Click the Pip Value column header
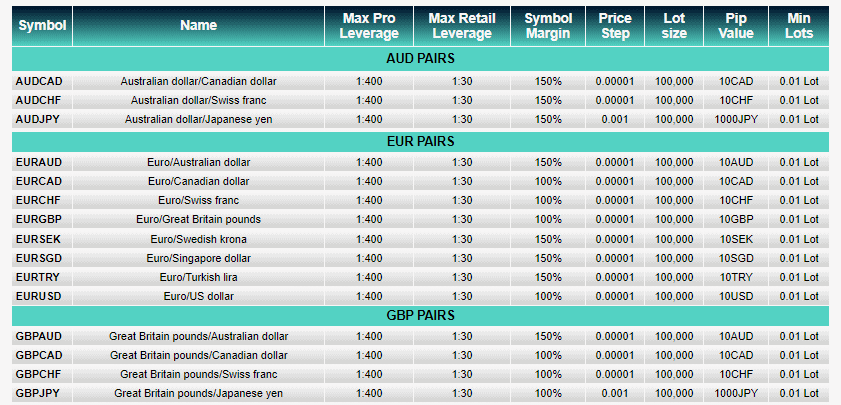The height and width of the screenshot is (405, 841). [x=736, y=26]
